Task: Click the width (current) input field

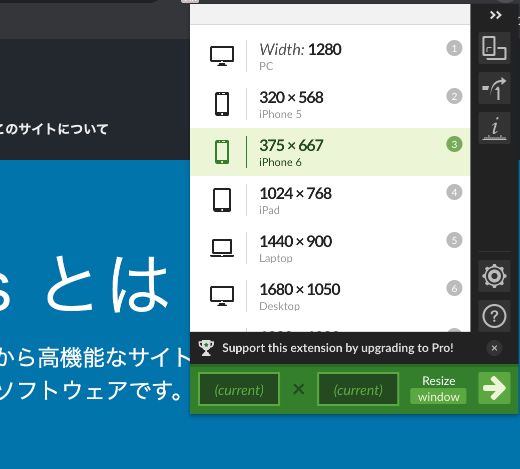Action: coord(239,389)
